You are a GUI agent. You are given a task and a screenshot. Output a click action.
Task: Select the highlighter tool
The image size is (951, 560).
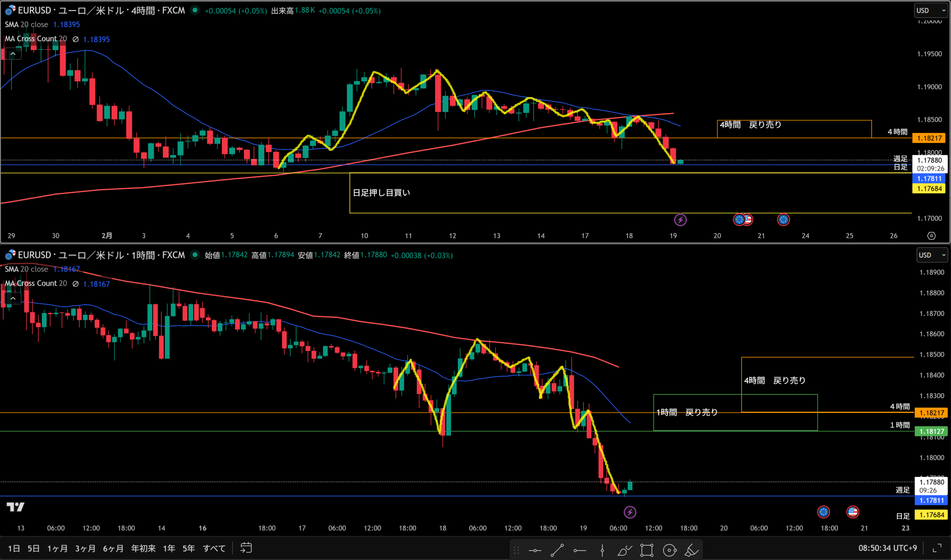692,551
